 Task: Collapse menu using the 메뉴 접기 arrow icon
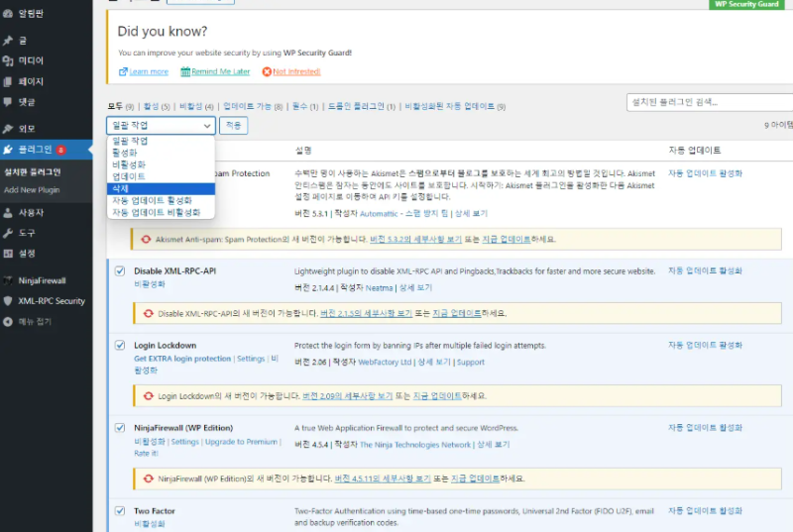[x=8, y=322]
